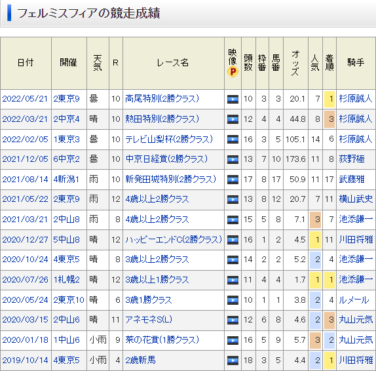
Task: Open video icon for アネモネS(L)
Action: click(233, 320)
